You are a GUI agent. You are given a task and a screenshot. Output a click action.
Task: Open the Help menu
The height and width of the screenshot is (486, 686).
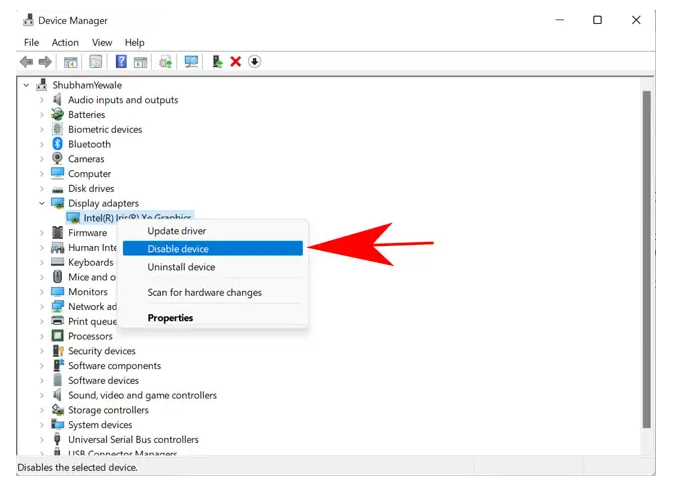coord(134,42)
